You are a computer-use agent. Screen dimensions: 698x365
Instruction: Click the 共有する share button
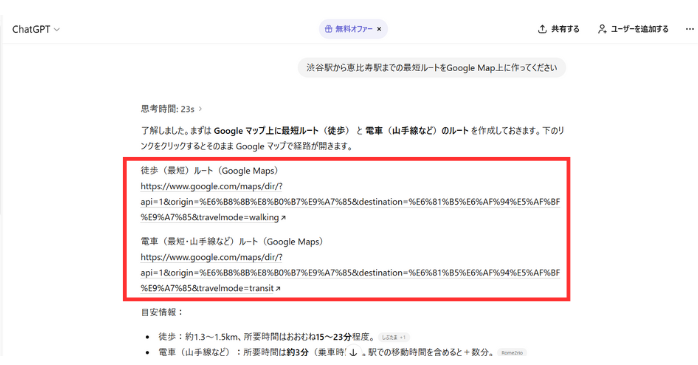(x=559, y=29)
